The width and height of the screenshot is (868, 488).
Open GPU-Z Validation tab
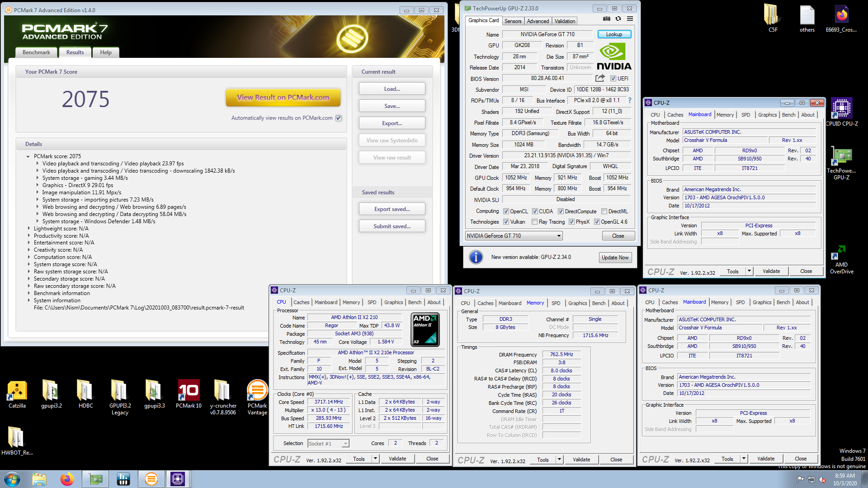tap(565, 21)
